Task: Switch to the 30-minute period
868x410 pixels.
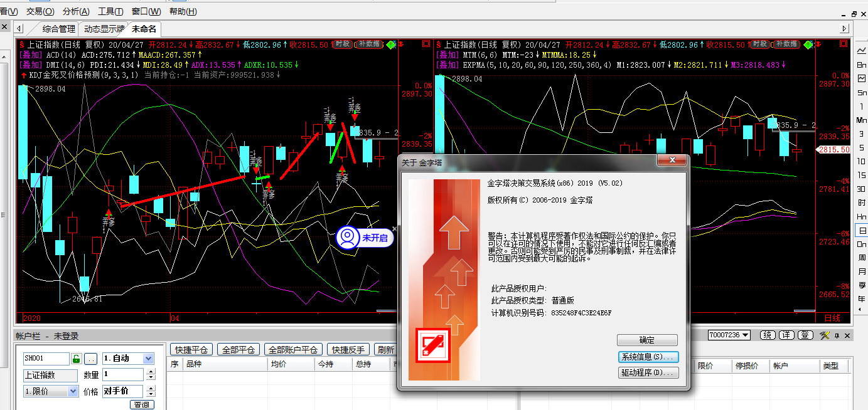Action: [862, 189]
